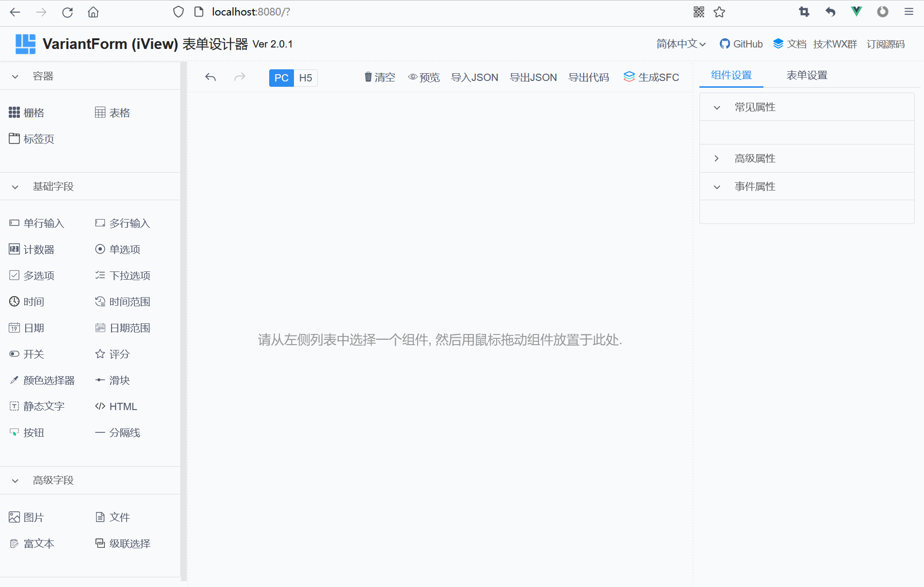Choose the 单行输入 single-line input icon
The image size is (924, 587).
(15, 223)
